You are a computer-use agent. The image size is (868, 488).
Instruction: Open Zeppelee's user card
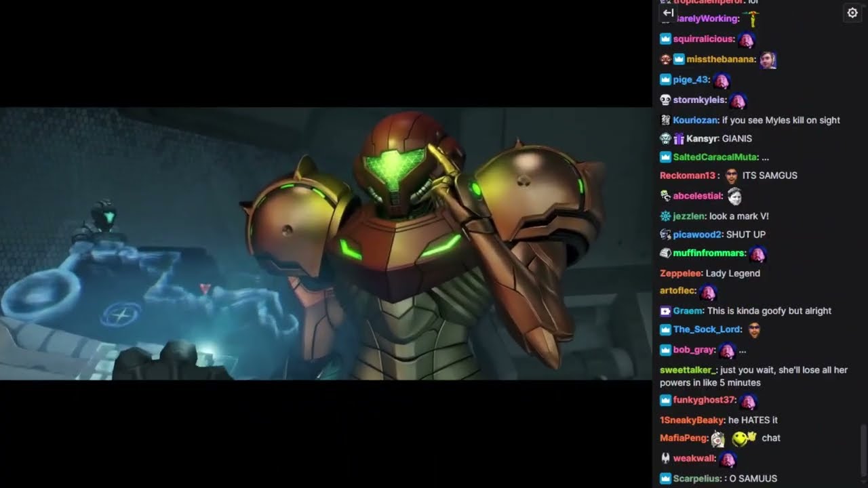[x=680, y=273]
